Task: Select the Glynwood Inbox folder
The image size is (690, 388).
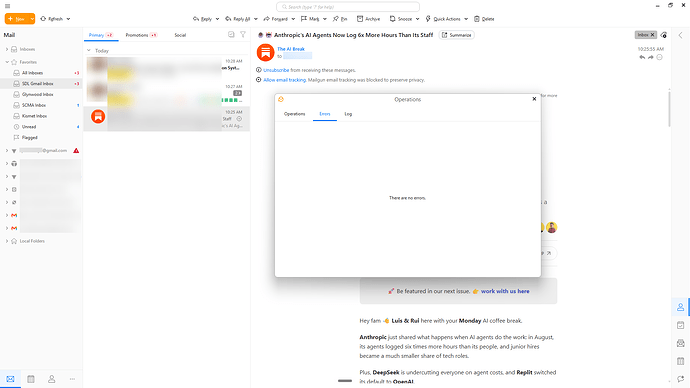Action: click(x=38, y=95)
